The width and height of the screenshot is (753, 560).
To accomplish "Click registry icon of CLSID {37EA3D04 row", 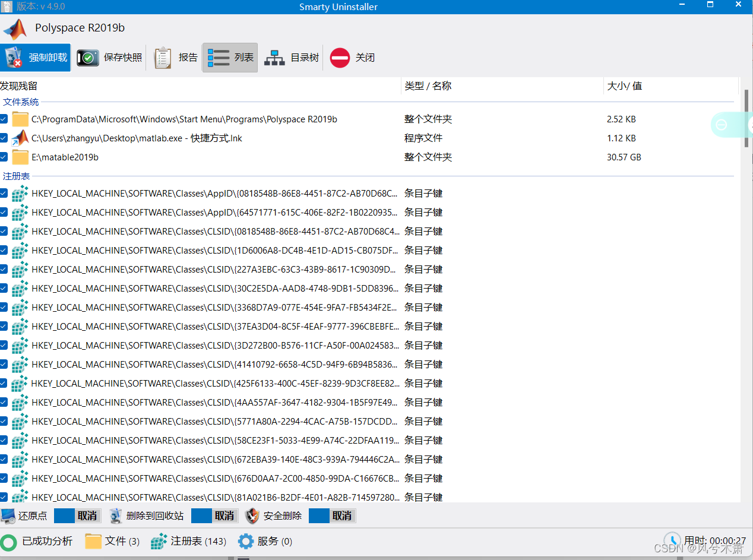I will coord(21,327).
